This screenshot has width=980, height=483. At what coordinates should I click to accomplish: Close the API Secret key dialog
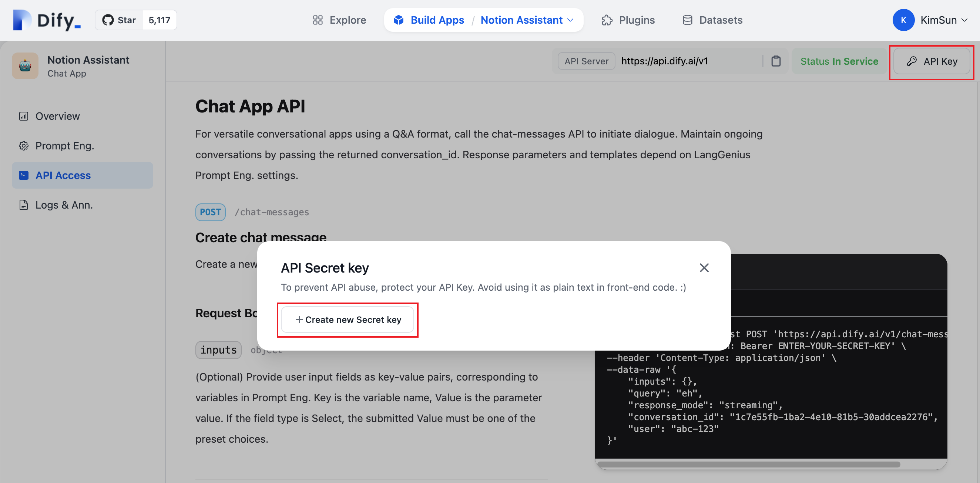[x=704, y=268]
